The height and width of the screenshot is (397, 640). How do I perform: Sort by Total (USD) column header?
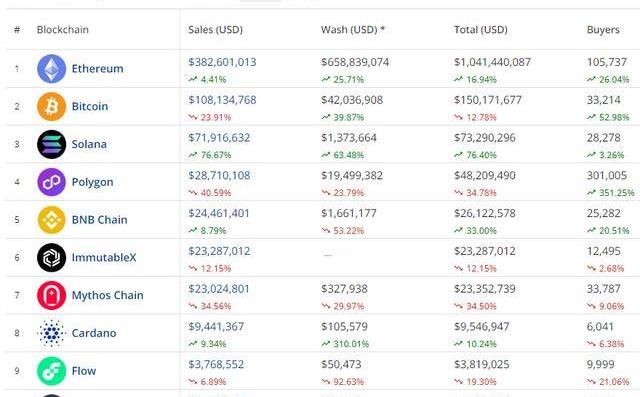pyautogui.click(x=481, y=30)
